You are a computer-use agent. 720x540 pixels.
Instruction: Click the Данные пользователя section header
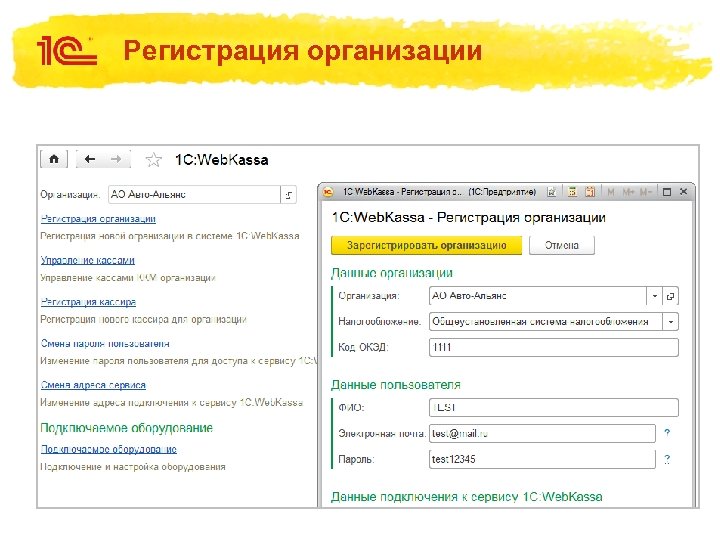tap(396, 385)
